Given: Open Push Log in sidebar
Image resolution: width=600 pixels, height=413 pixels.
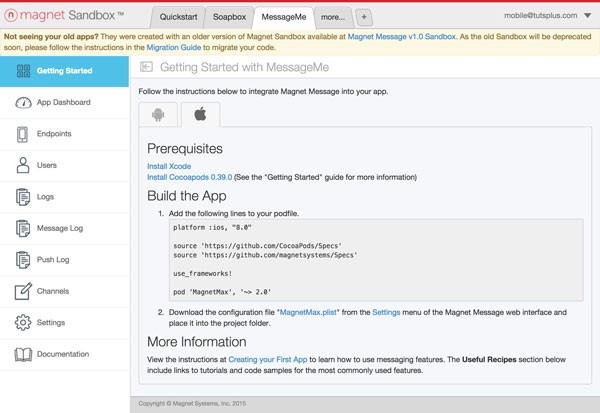Looking at the screenshot, I should [x=64, y=260].
